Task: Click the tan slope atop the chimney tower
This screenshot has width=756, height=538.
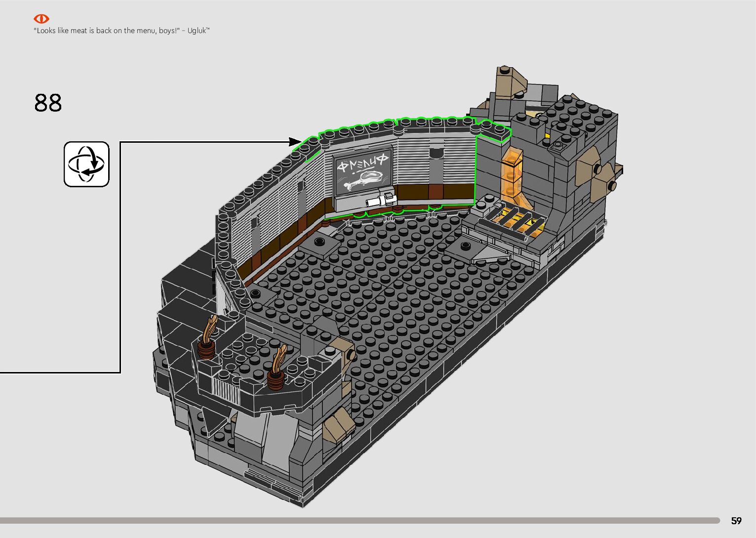Action: tap(511, 79)
